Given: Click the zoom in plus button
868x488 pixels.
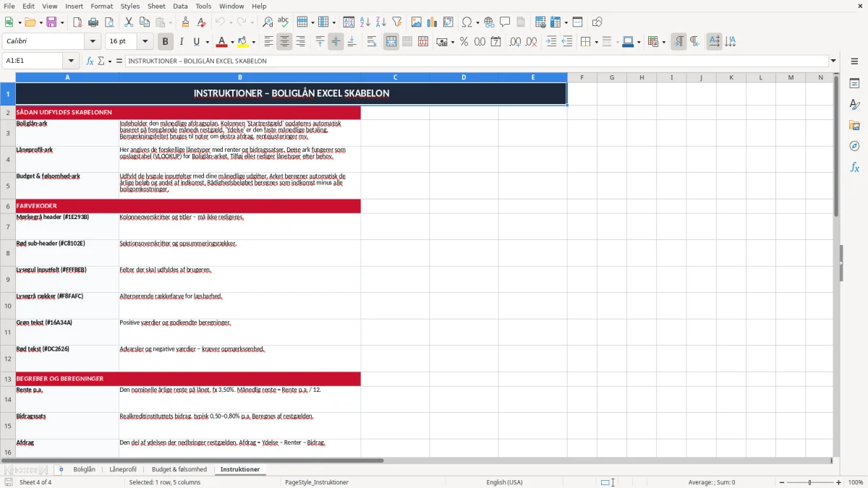Looking at the screenshot, I should pos(839,482).
